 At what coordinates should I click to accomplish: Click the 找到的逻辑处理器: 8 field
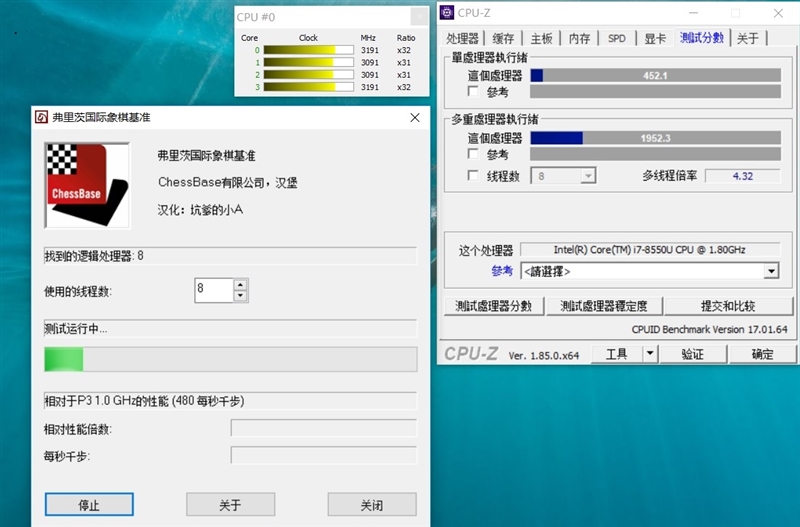click(231, 256)
